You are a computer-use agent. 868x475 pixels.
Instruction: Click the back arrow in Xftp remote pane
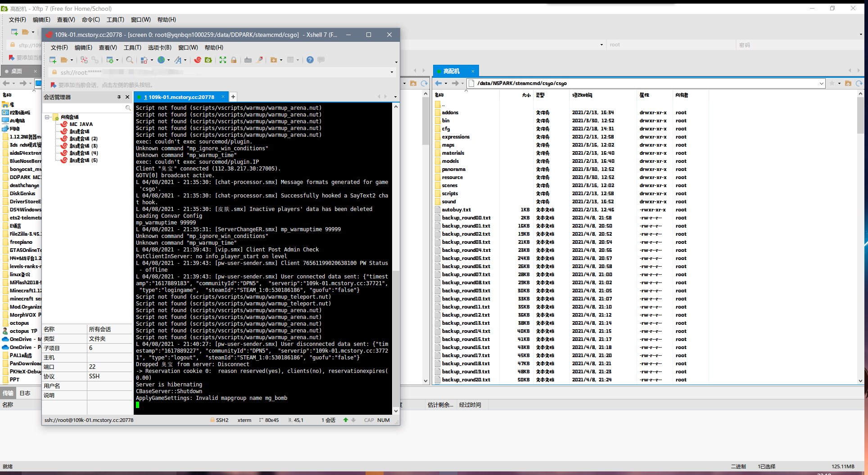pyautogui.click(x=438, y=83)
